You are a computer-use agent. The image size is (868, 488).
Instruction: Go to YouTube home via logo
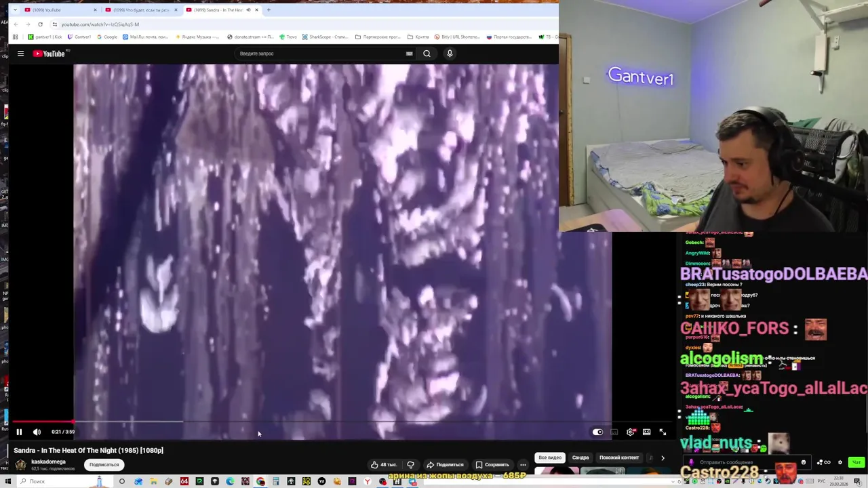[49, 54]
